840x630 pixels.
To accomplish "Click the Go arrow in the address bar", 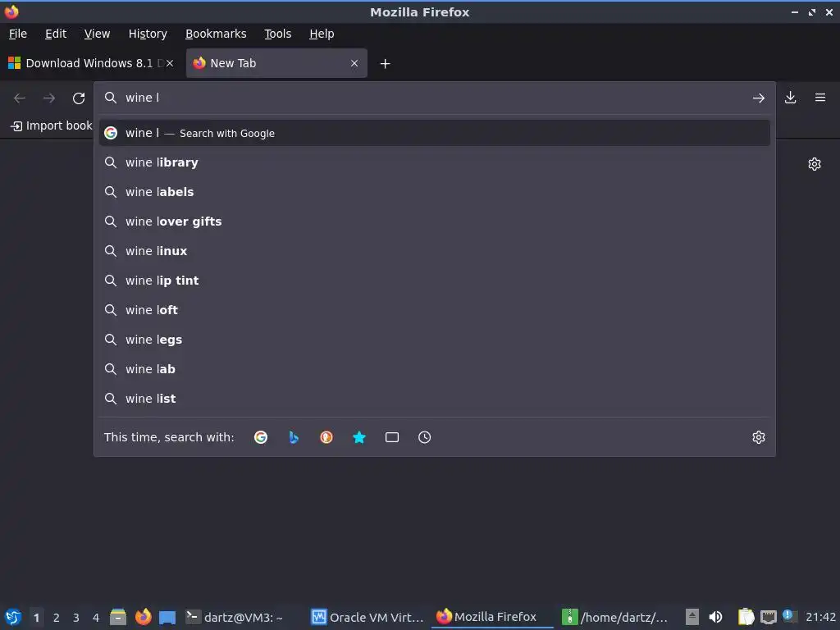I will click(758, 98).
